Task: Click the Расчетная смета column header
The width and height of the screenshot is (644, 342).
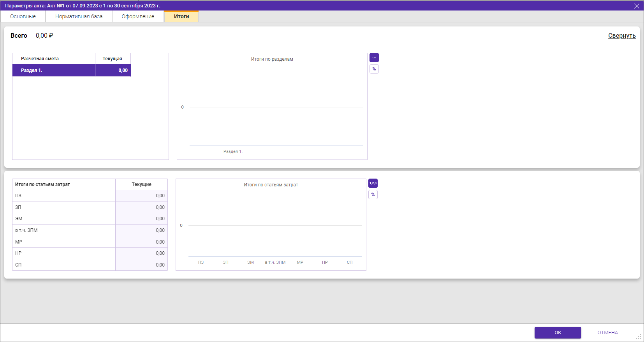Action: (x=54, y=59)
